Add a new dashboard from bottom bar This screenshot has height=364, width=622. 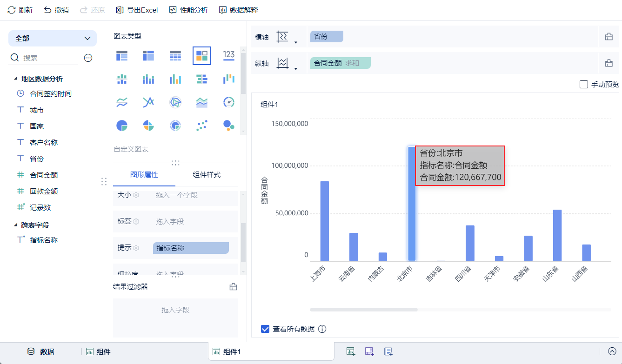[x=369, y=351]
